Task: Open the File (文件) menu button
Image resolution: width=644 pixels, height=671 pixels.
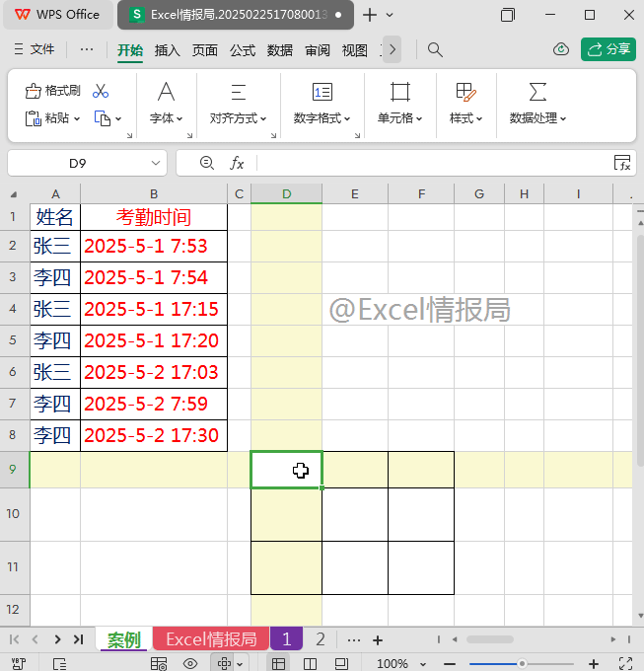Action: [x=35, y=49]
